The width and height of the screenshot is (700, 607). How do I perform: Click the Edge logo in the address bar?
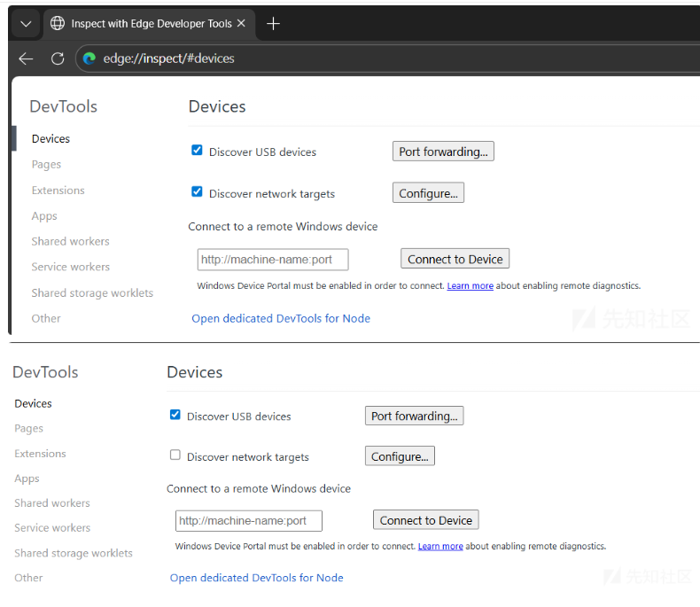click(89, 58)
